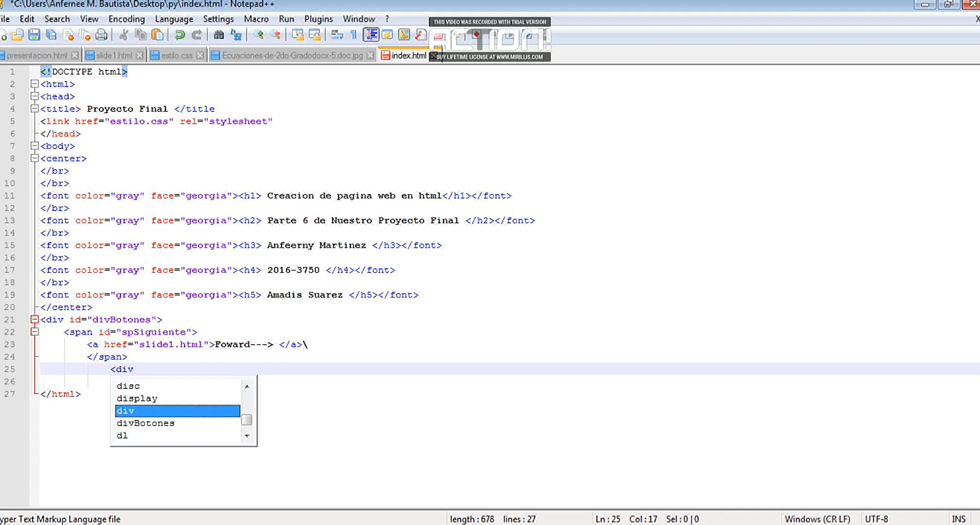This screenshot has width=980, height=525.
Task: Click the Synchronize Horizontal Scrolling icon
Action: (x=315, y=35)
